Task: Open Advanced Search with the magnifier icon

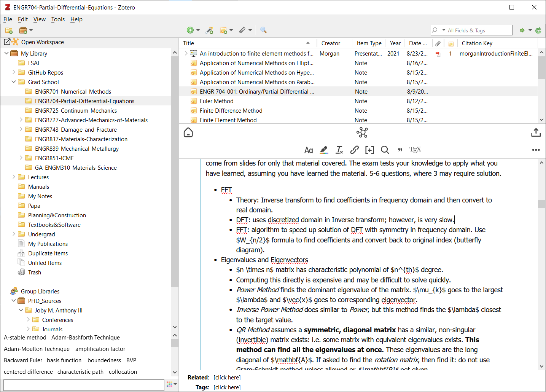Action: (263, 30)
